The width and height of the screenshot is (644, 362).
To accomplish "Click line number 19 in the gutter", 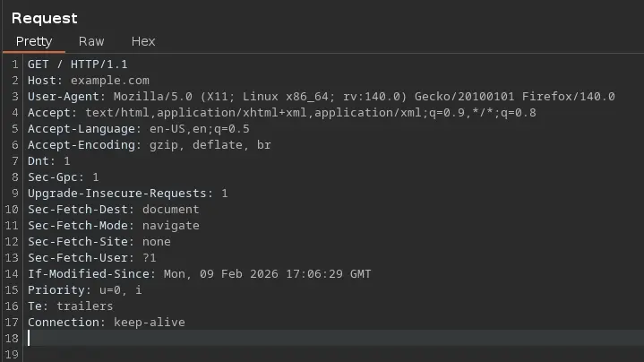I will pos(12,354).
